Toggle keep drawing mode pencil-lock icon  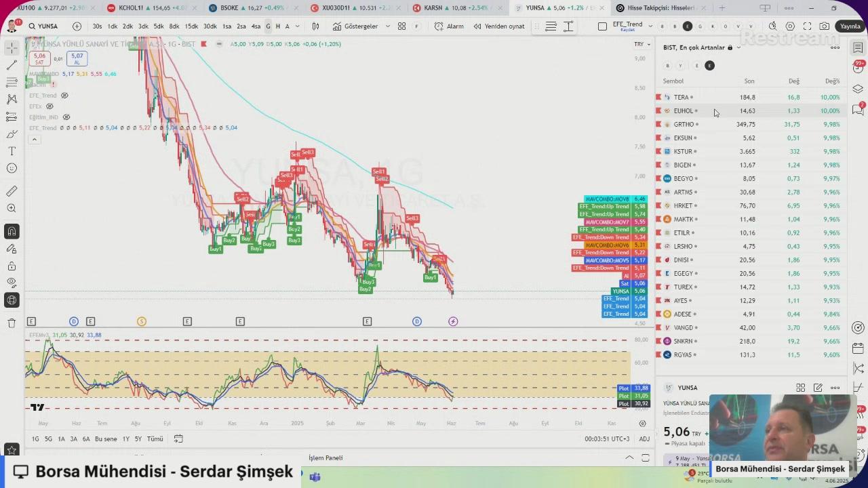pyautogui.click(x=12, y=249)
